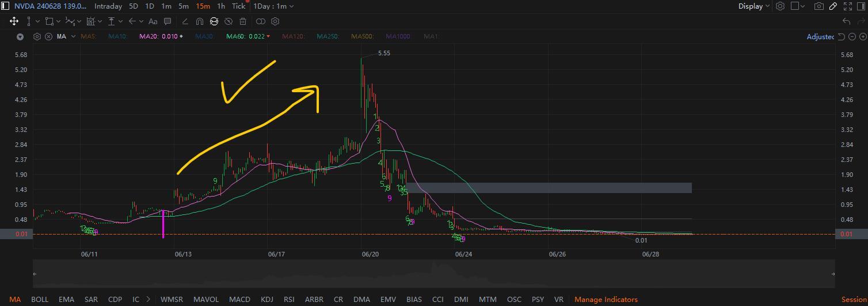The height and width of the screenshot is (306, 868).
Task: Toggle the magnet snap icon
Action: click(x=200, y=21)
